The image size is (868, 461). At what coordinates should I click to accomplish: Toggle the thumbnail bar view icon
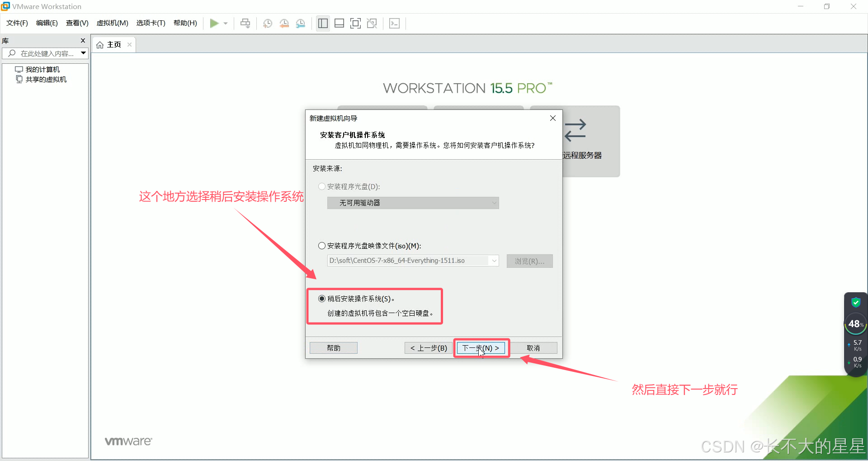coord(339,24)
